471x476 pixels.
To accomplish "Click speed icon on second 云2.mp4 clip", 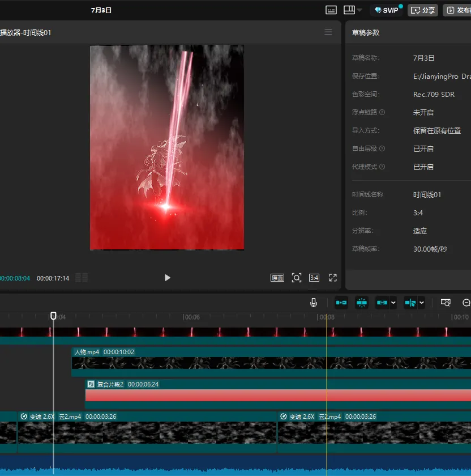I will [283, 416].
